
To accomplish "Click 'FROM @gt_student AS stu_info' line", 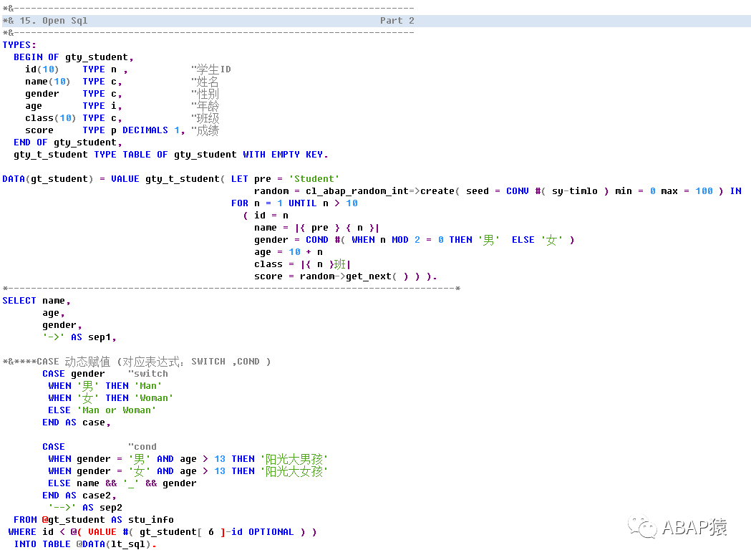I will [93, 520].
